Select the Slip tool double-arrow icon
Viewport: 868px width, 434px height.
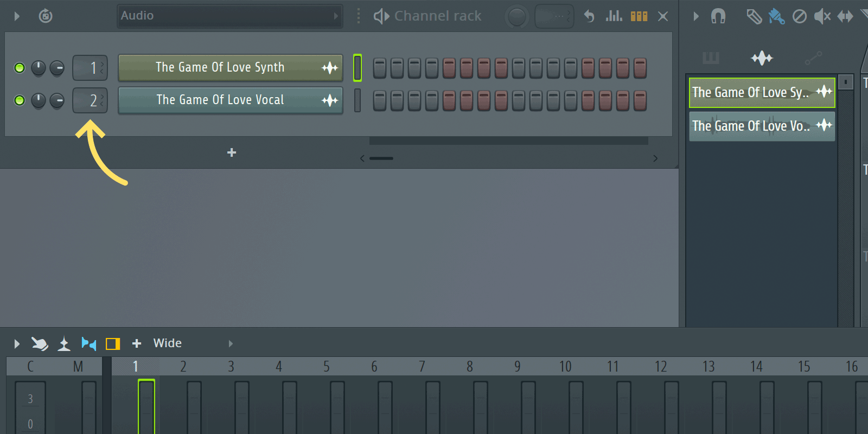coord(845,16)
